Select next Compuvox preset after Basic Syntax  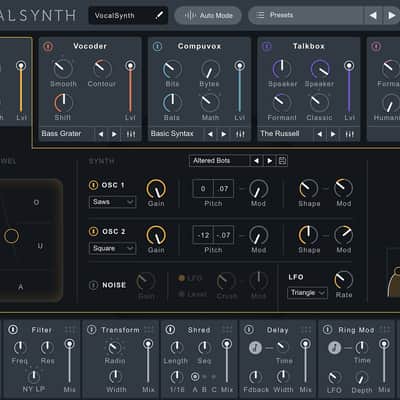tap(224, 134)
